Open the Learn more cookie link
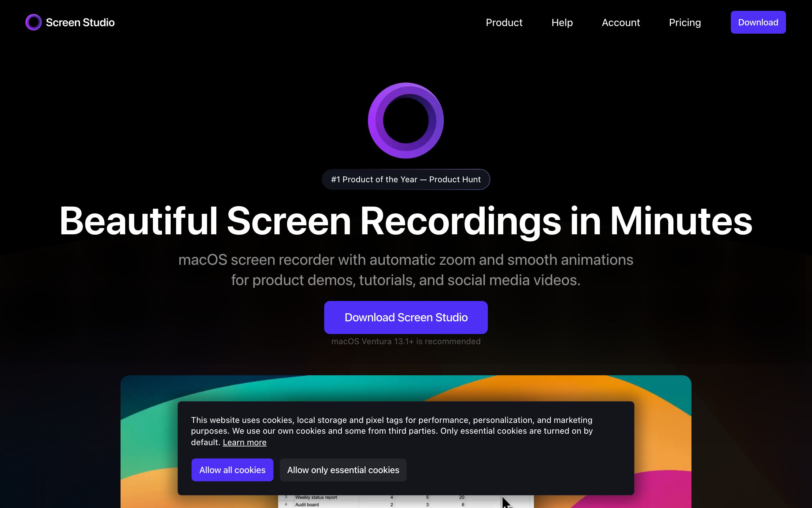 [x=245, y=443]
